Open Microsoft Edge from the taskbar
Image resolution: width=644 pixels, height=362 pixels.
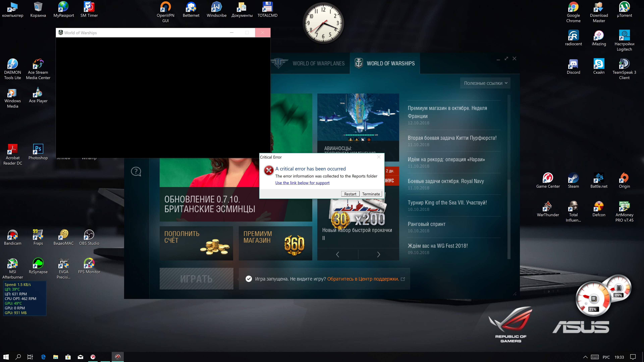(x=43, y=357)
